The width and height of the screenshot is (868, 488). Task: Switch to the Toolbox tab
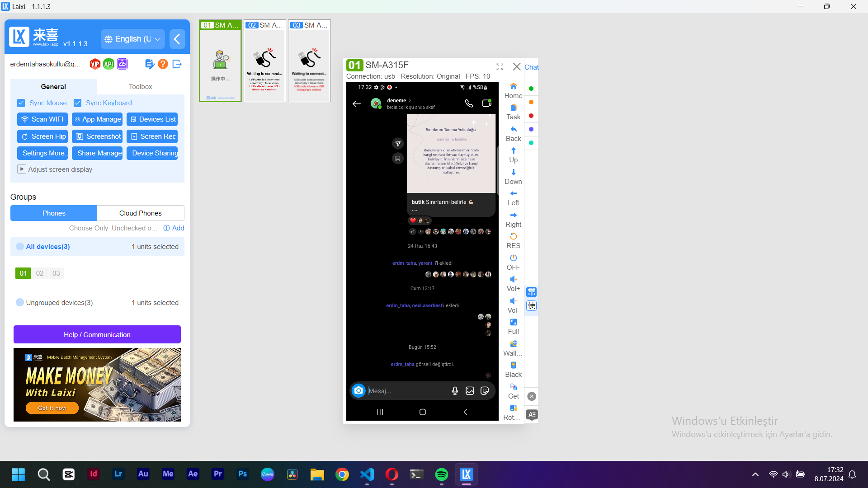[140, 87]
